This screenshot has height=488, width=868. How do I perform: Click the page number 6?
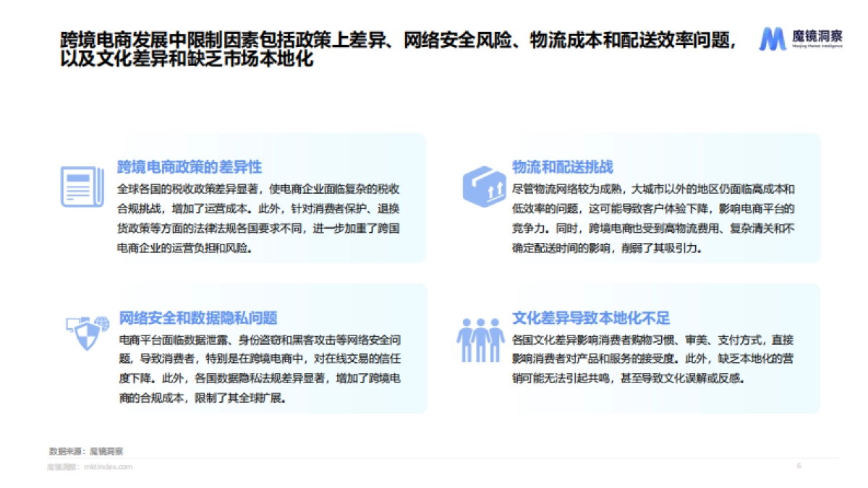pos(800,466)
